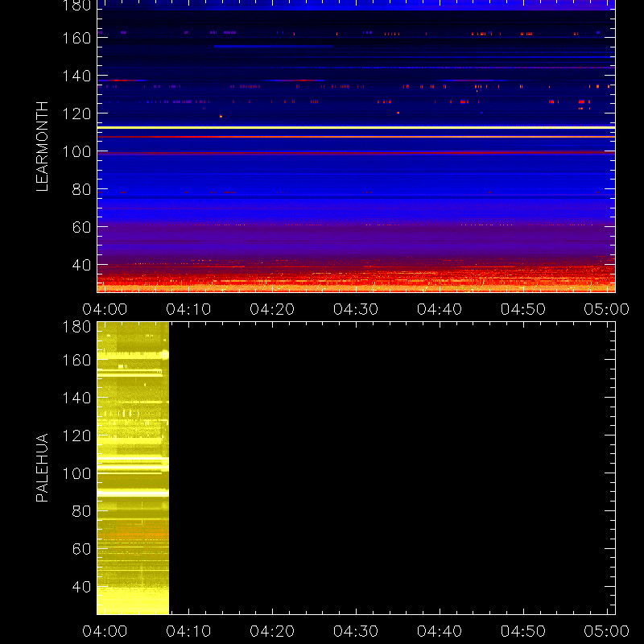
Task: Select the 140 tick label on Learmonth axis
Action: (x=76, y=76)
